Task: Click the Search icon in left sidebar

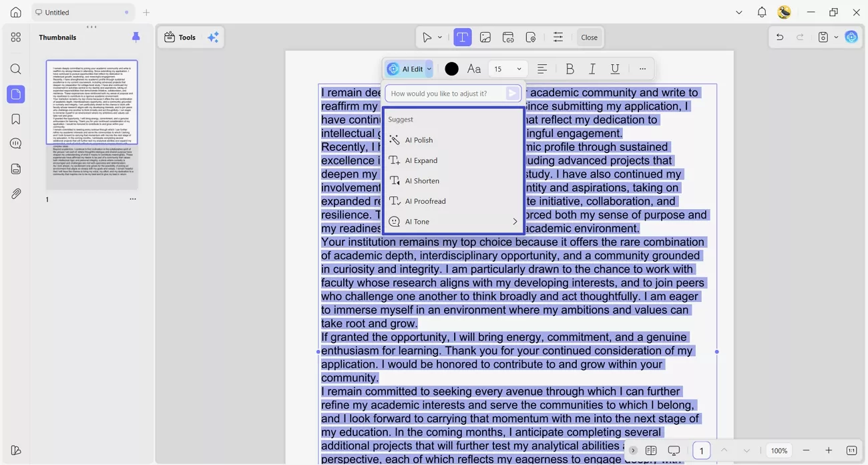Action: click(x=16, y=69)
